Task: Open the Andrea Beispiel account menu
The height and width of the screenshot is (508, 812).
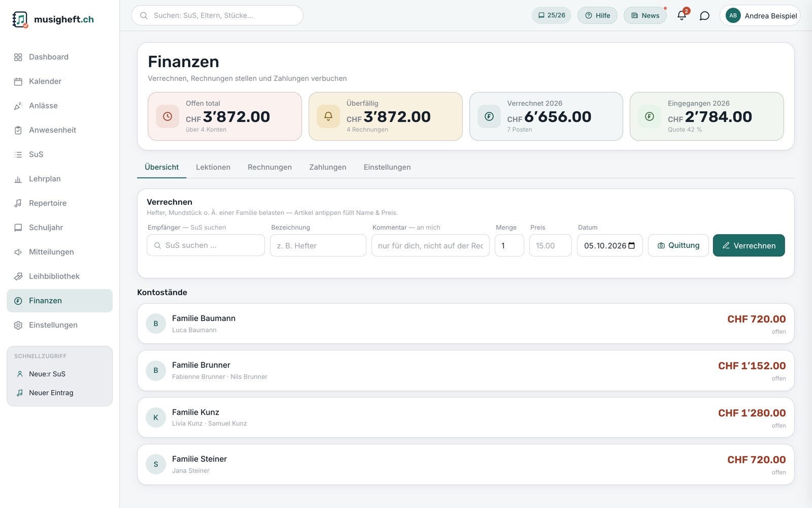Action: (760, 16)
